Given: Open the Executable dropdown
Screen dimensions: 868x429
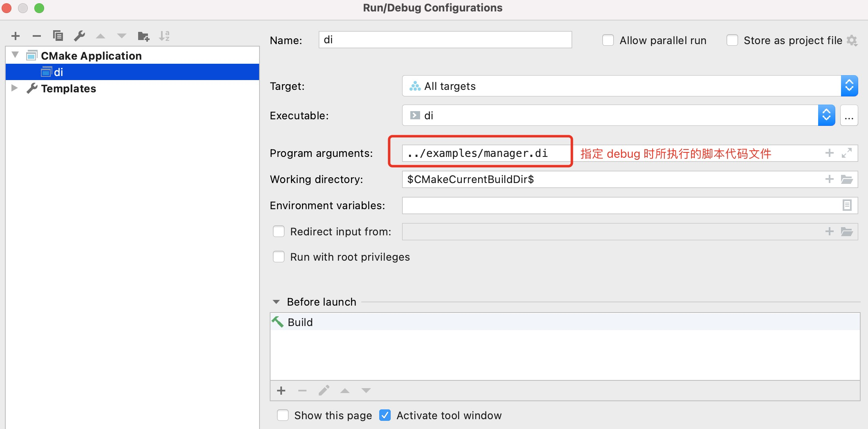Looking at the screenshot, I should [826, 115].
